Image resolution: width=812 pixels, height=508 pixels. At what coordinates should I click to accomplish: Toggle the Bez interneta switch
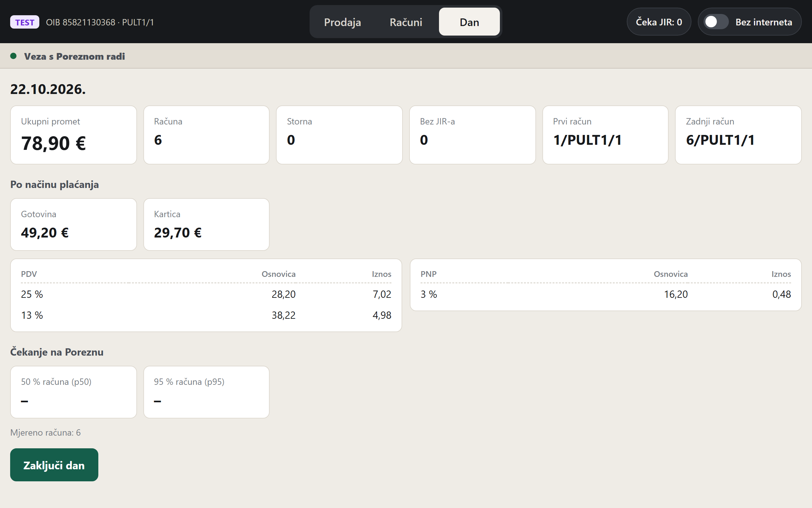click(716, 22)
